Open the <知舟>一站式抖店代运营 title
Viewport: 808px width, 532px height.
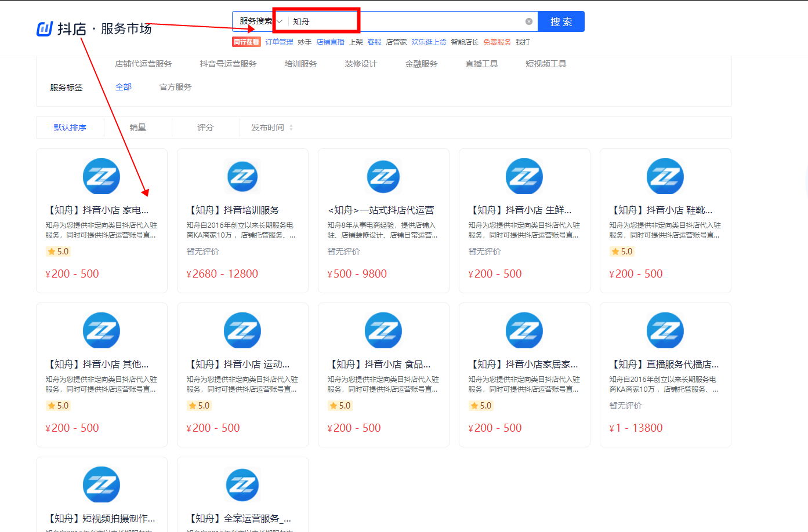381,210
